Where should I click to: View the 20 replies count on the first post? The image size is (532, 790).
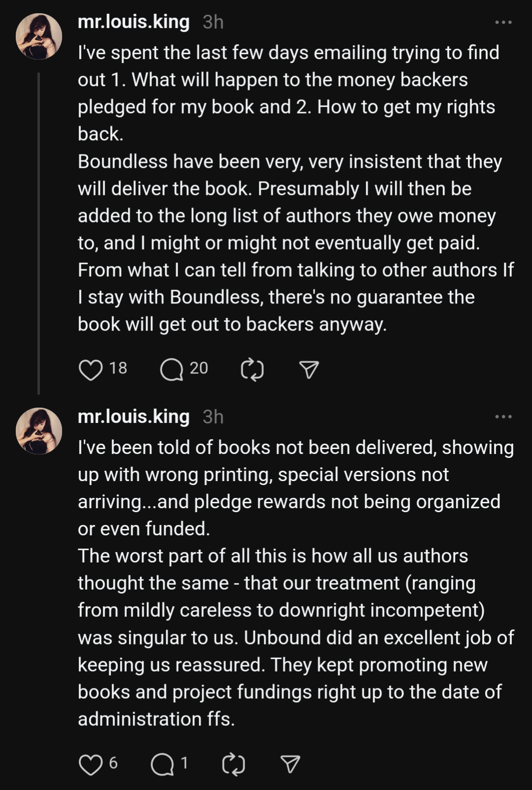[199, 368]
